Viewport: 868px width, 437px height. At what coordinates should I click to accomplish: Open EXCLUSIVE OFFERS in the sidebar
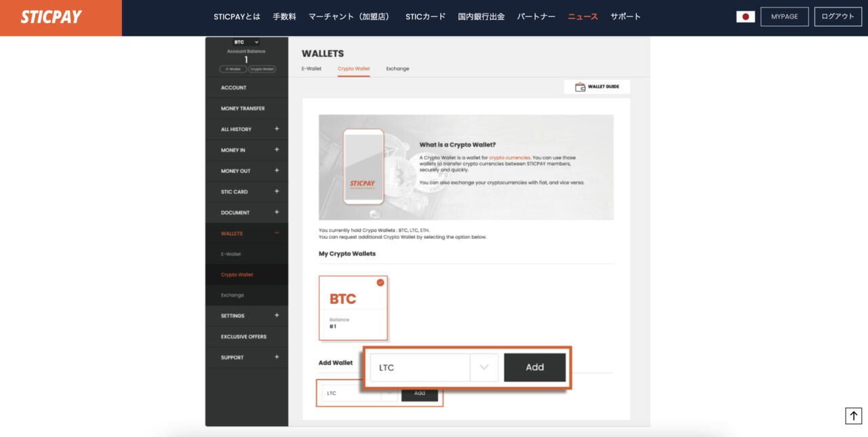[x=247, y=337]
